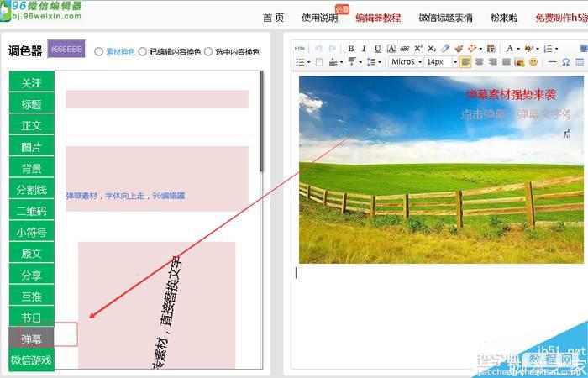Open the line height dropdown
Screen dimensions: 588x378
tap(380, 62)
